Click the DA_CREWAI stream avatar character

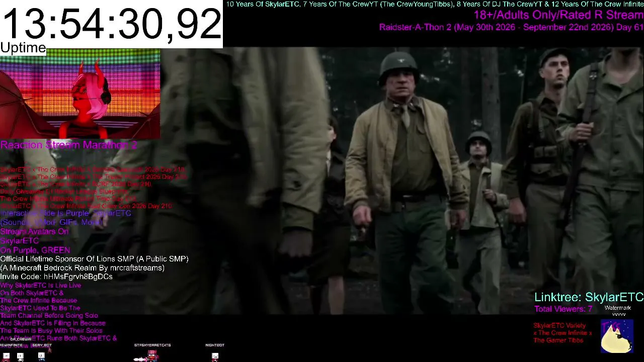[x=20, y=356]
